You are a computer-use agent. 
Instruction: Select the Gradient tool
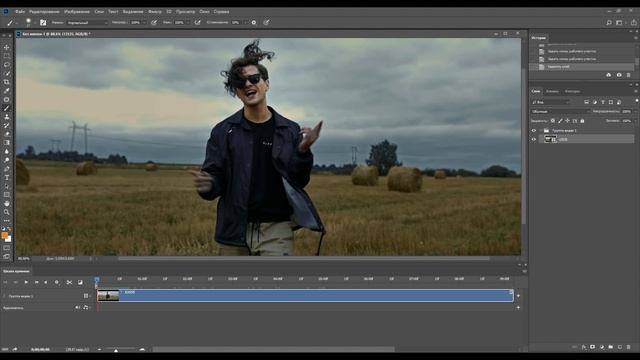tap(7, 143)
